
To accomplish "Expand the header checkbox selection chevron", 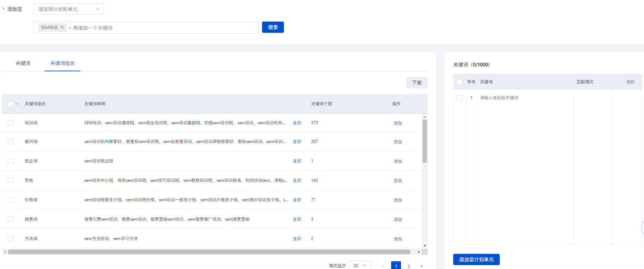I will [x=17, y=104].
